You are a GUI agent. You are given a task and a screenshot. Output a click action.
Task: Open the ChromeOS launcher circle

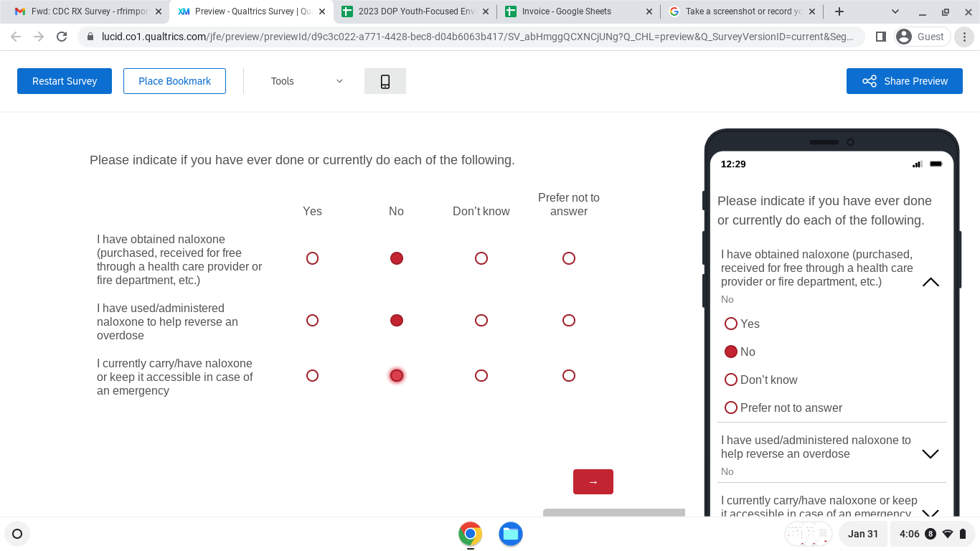tap(17, 534)
